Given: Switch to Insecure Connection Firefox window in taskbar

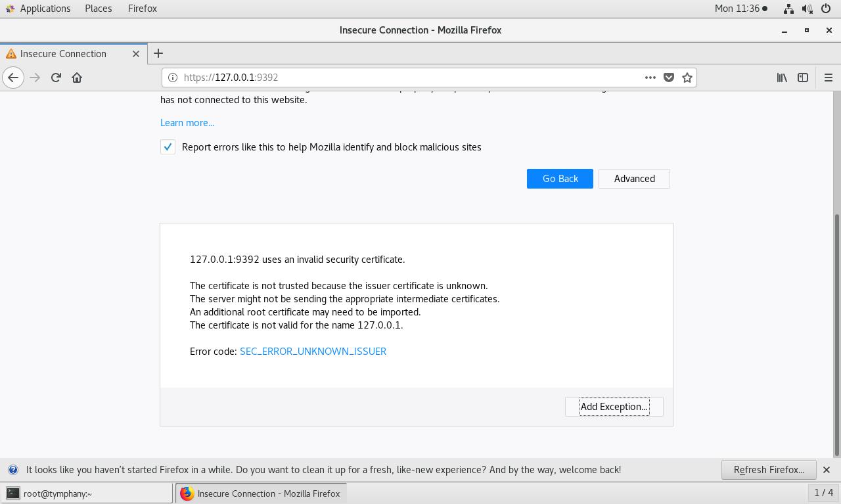Looking at the screenshot, I should pos(261,493).
